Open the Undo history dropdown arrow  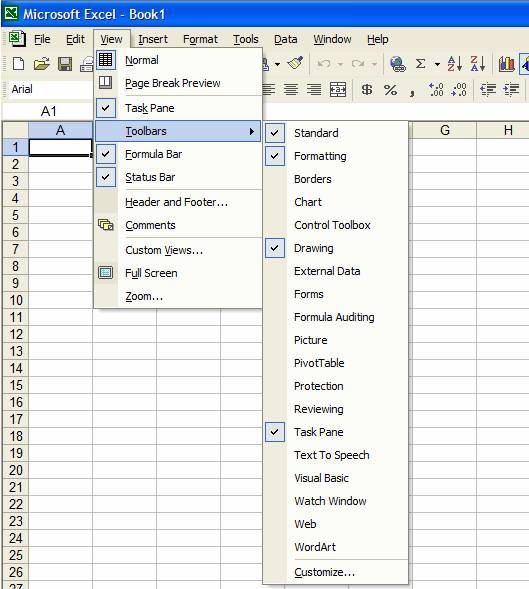[x=340, y=64]
